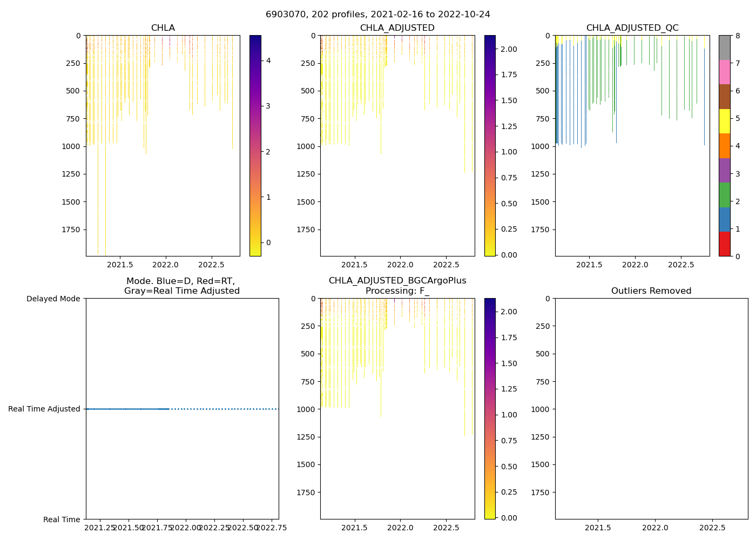Pick the brown segment of QC colorbar
This screenshot has height=540, width=756.
(724, 97)
